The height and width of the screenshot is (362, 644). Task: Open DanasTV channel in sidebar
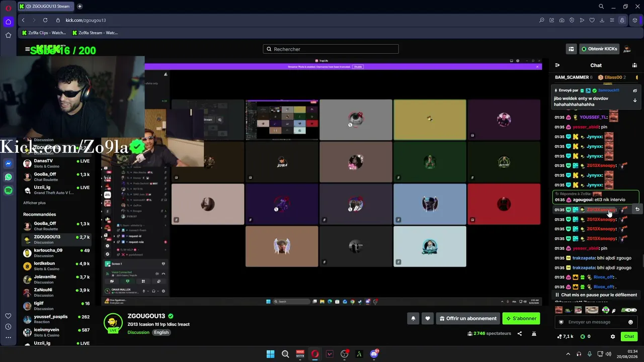(x=56, y=163)
